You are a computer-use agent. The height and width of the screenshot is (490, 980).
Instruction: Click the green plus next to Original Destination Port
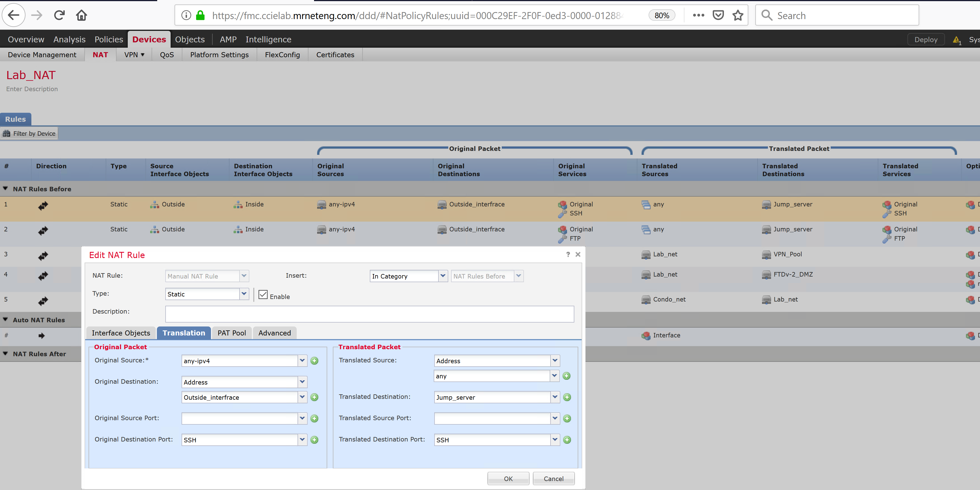pyautogui.click(x=314, y=440)
